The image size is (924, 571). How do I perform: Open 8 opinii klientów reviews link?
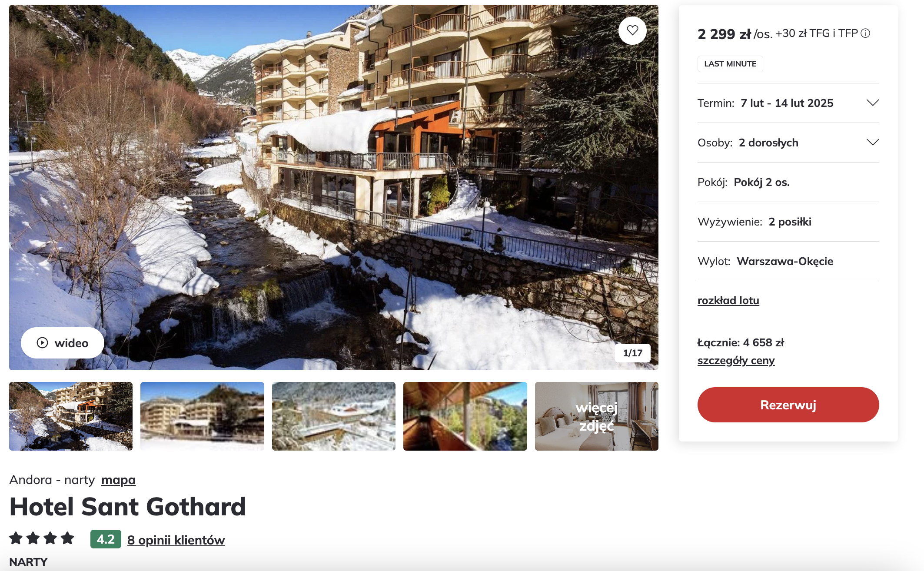pyautogui.click(x=176, y=540)
